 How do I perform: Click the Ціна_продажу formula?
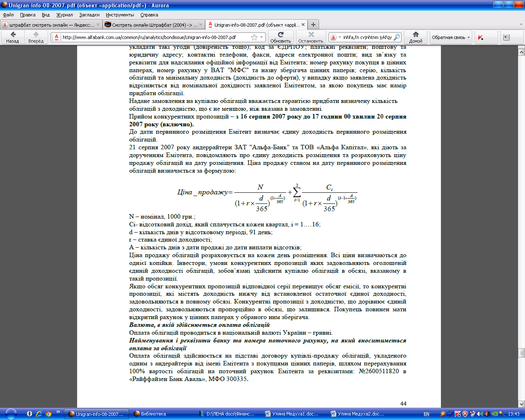[x=267, y=197]
